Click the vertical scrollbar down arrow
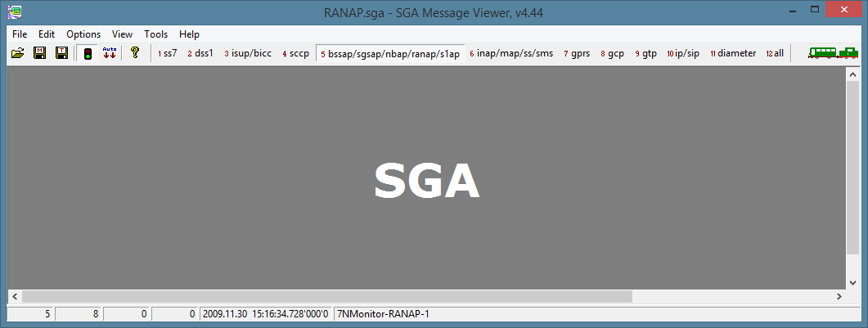Viewport: 868px width, 328px height. 853,282
